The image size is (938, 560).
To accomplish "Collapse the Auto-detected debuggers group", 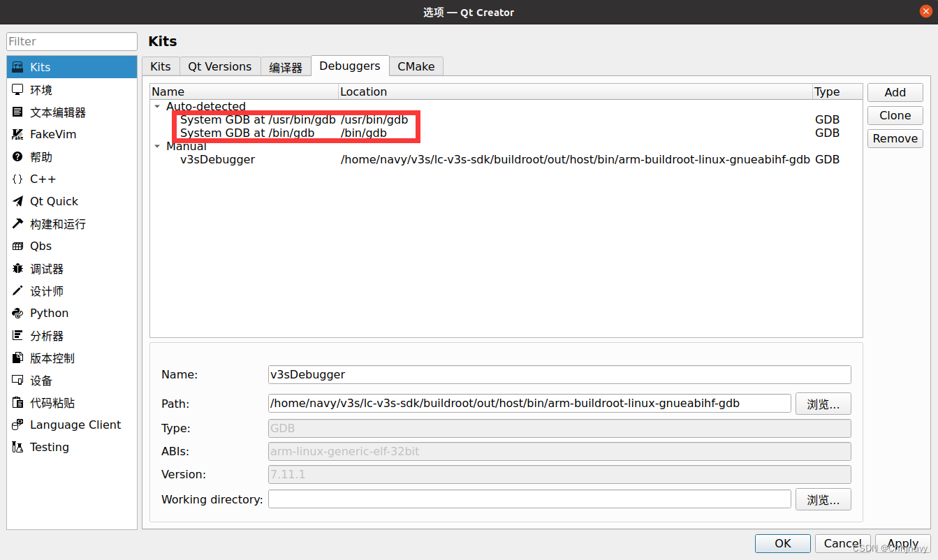I will click(157, 106).
